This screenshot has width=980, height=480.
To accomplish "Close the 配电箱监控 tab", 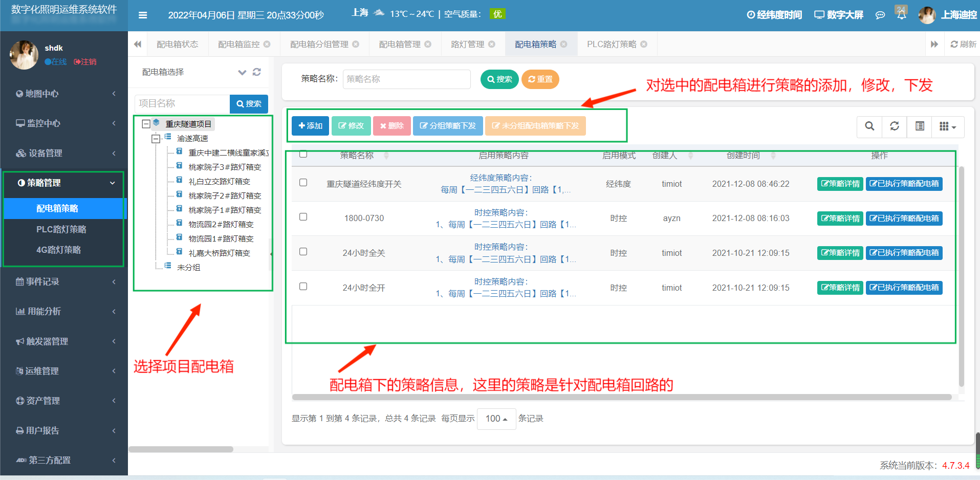I will pyautogui.click(x=267, y=45).
